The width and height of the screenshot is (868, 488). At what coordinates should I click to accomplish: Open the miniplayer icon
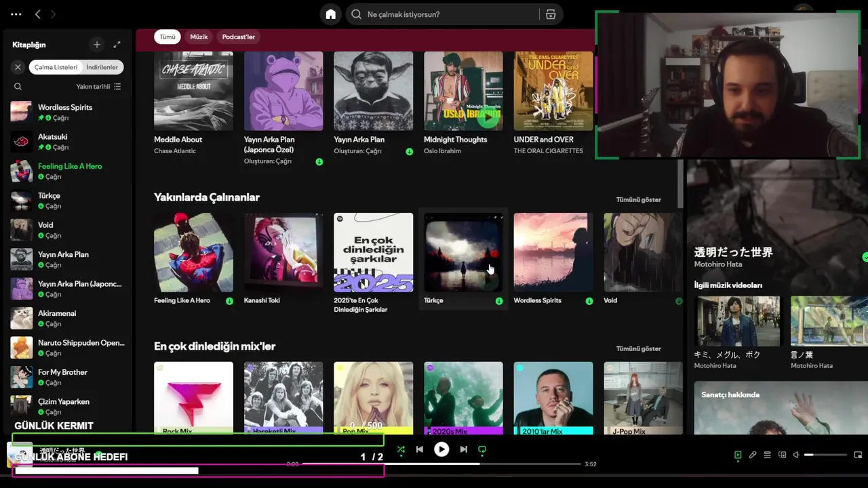click(858, 455)
